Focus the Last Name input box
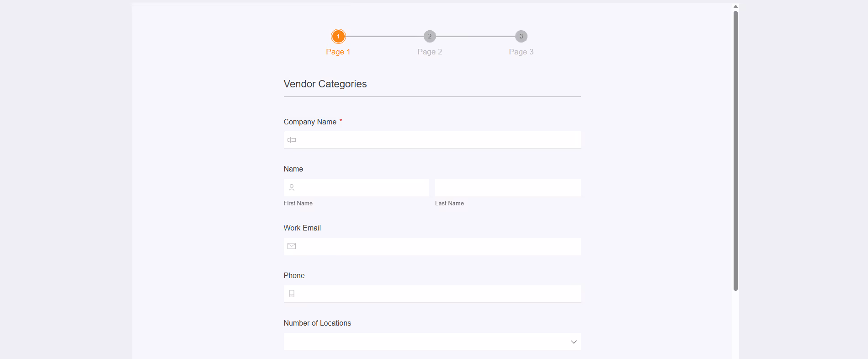The image size is (868, 359). tap(508, 188)
